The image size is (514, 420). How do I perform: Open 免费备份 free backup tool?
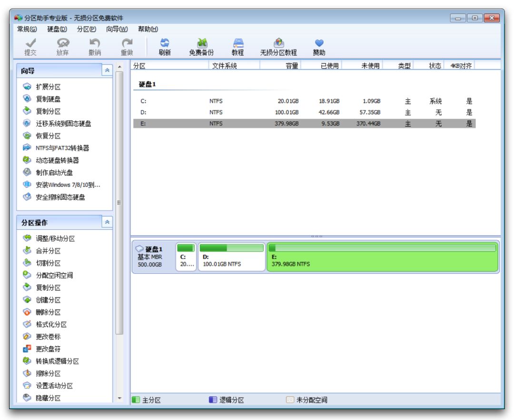tap(201, 43)
